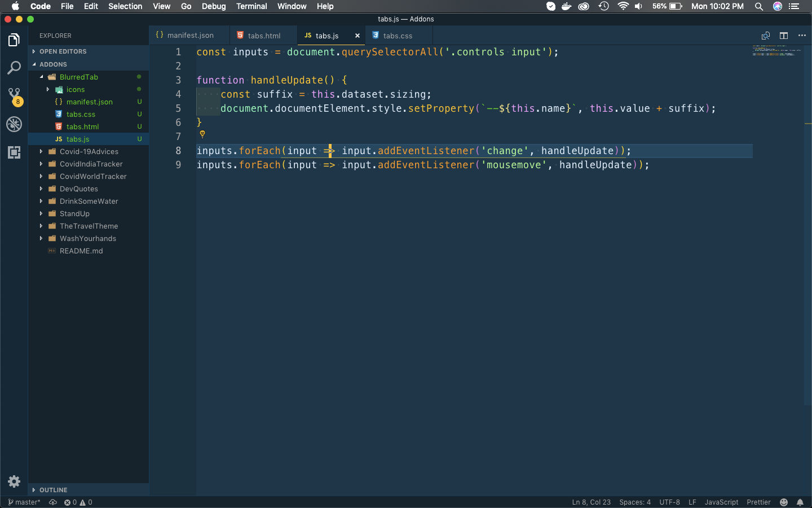This screenshot has width=812, height=508.
Task: Open Spotlight search in menu bar
Action: pyautogui.click(x=759, y=6)
